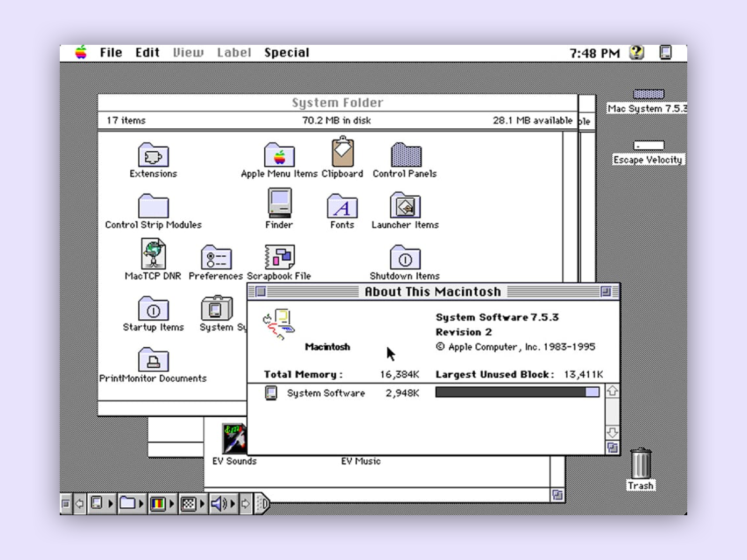This screenshot has height=560, width=747.
Task: Expand the monitor resolution module arrow
Action: [x=202, y=504]
